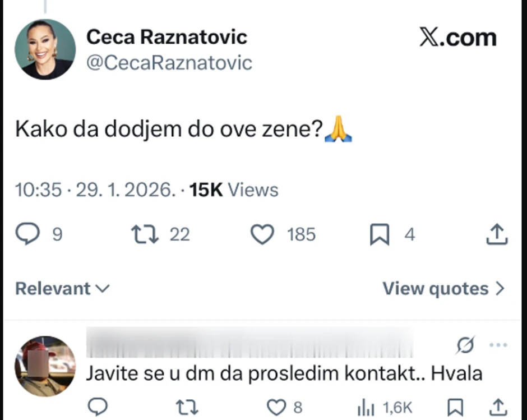
Task: Like the reply with 8 likes
Action: pos(276,407)
